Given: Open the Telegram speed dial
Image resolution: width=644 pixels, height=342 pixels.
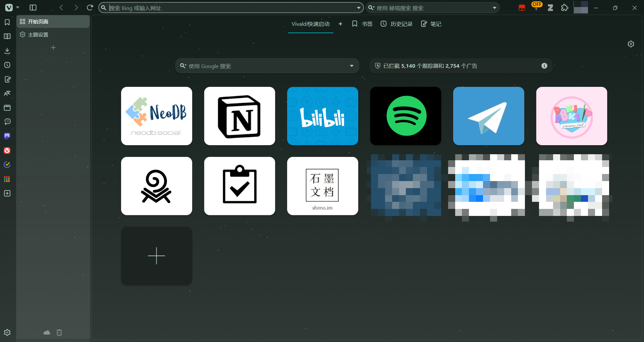Looking at the screenshot, I should [489, 116].
